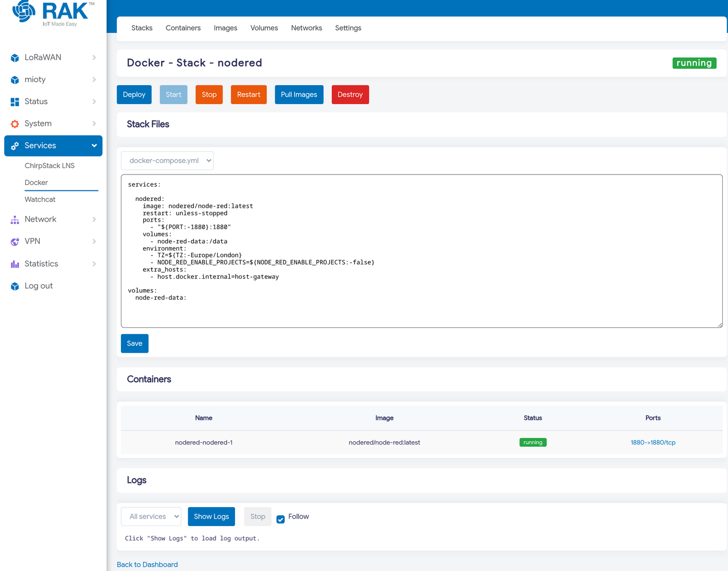Screen dimensions: 728x571
Task: Expand the Status menu chevron
Action: [x=94, y=102]
